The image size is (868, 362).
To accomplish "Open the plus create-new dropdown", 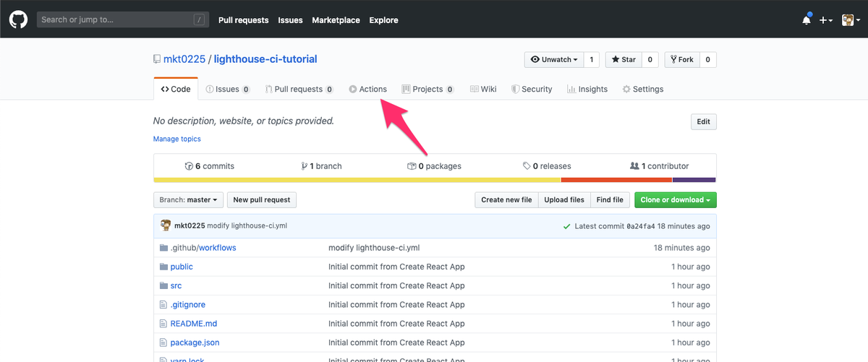I will pos(826,20).
